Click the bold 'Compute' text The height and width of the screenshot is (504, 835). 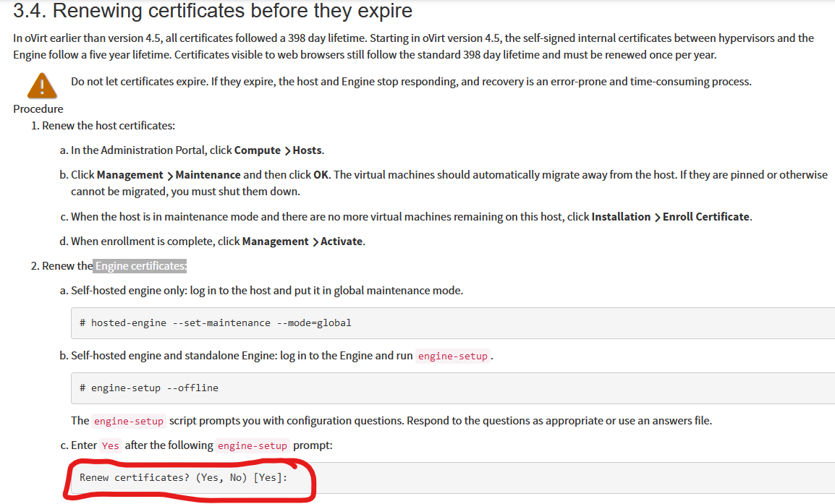click(258, 150)
